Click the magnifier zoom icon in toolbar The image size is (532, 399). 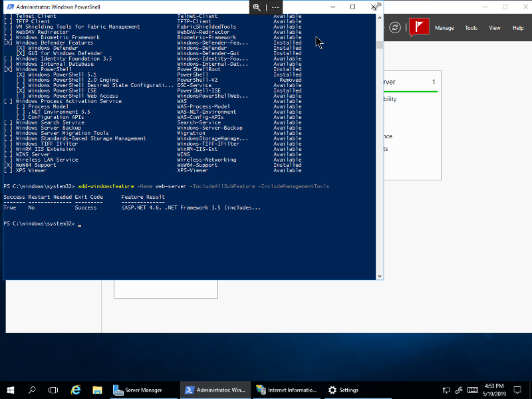click(257, 7)
